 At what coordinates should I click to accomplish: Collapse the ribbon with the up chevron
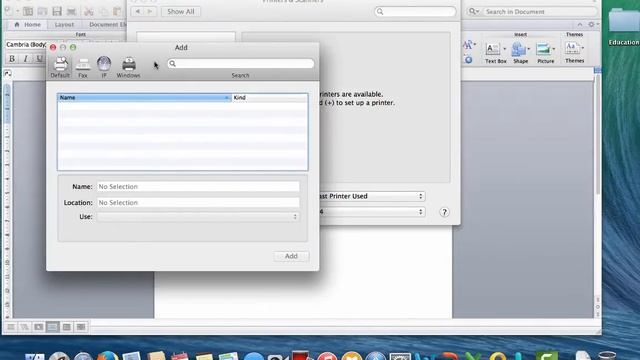[x=580, y=24]
